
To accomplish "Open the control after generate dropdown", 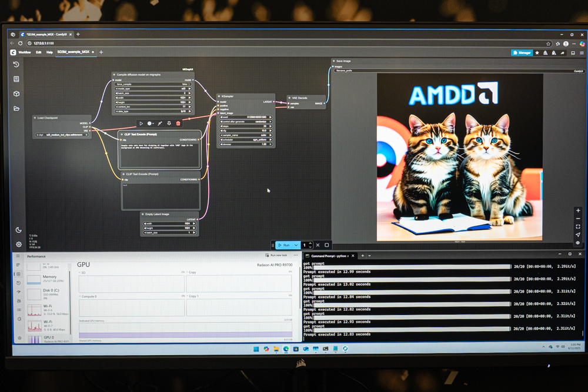I will [x=246, y=122].
